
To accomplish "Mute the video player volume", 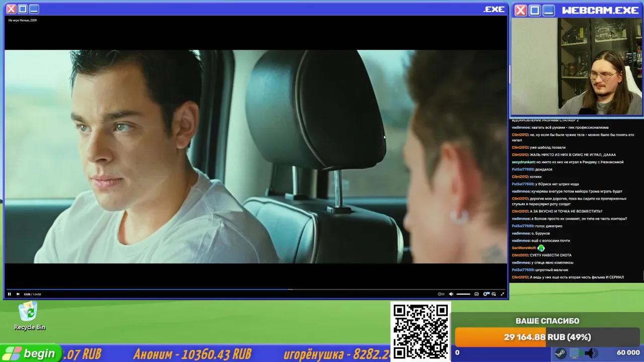I will [x=451, y=294].
